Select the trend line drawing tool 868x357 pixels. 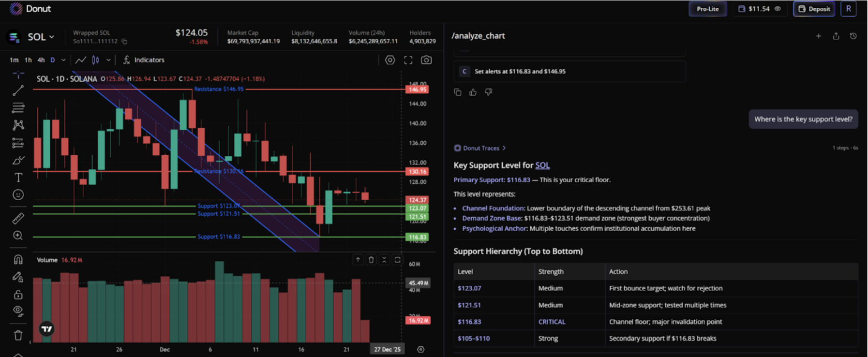18,90
